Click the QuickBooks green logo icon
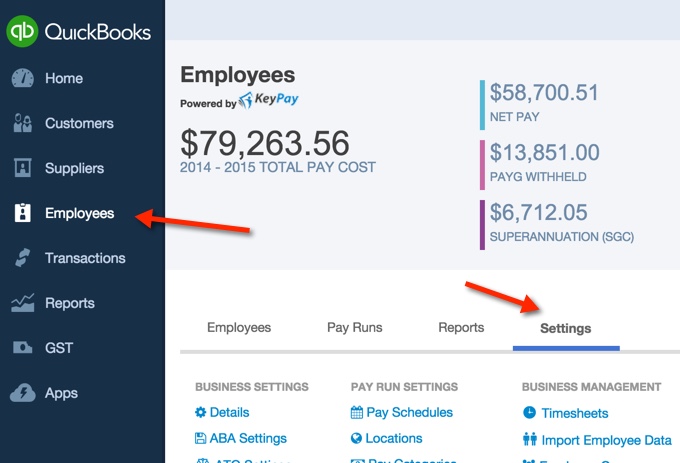 pyautogui.click(x=22, y=31)
